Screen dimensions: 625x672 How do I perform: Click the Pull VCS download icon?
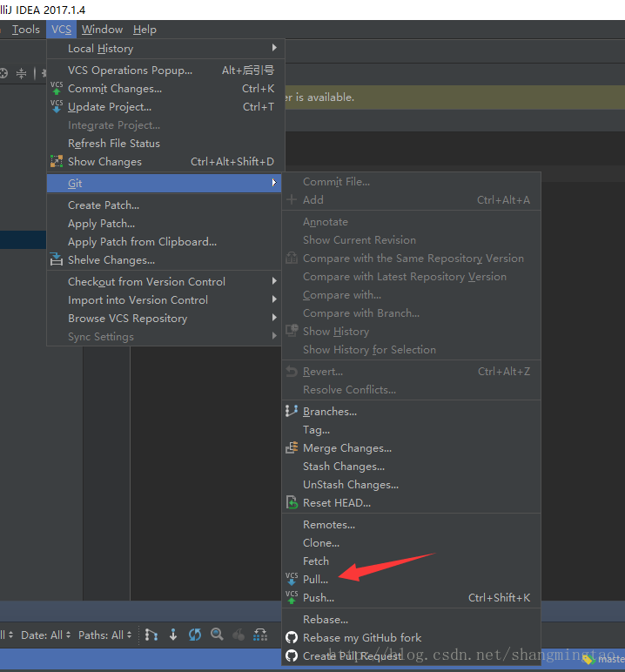coord(292,579)
